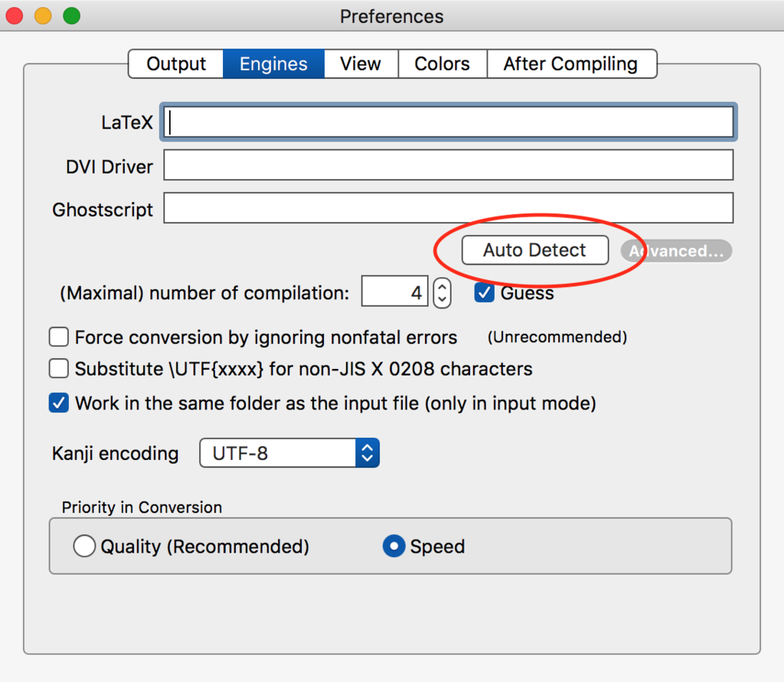
Task: Focus the DVI Driver text field
Action: 448,165
